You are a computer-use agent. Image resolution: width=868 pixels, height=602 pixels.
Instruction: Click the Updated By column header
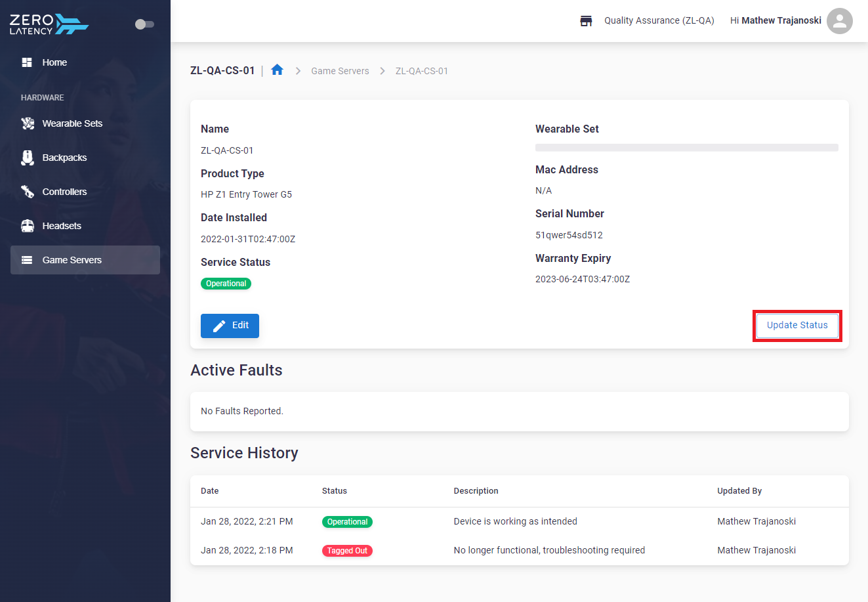tap(739, 491)
